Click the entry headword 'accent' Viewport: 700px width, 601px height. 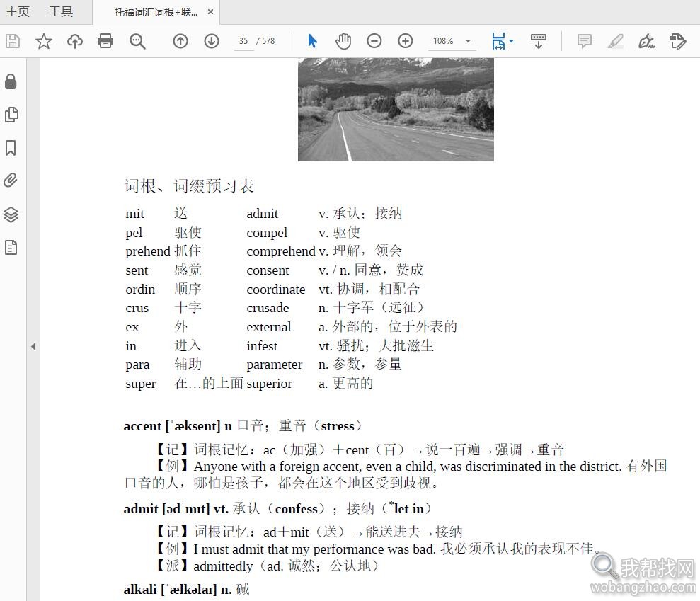pos(142,426)
